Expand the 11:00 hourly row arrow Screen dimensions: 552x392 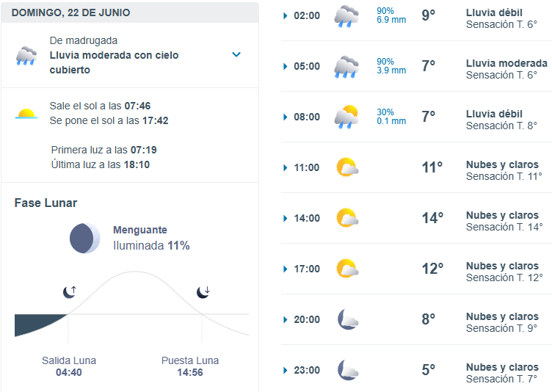coord(285,167)
